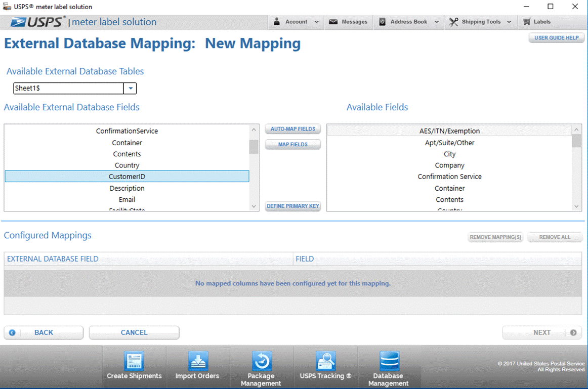Open the Shipping Tools menu

tap(481, 22)
